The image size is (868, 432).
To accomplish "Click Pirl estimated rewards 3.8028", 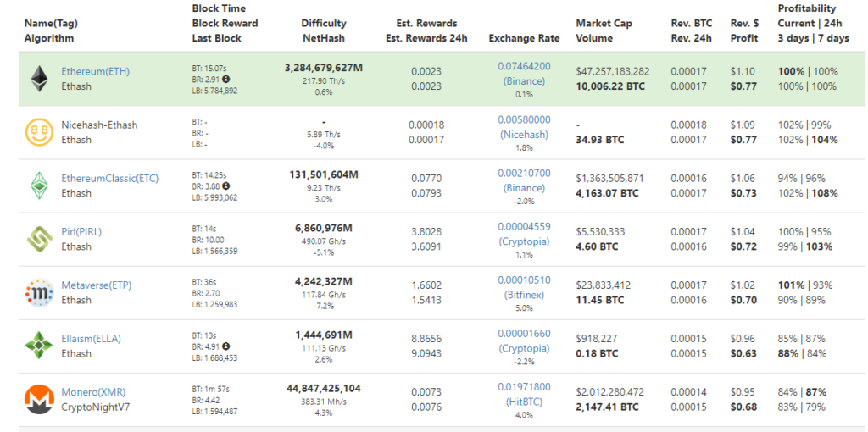I will (x=426, y=232).
